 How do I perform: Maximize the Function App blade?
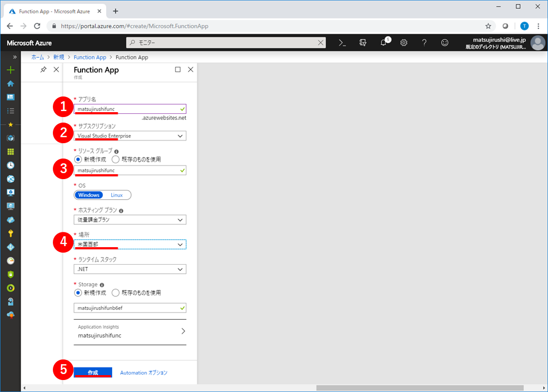pyautogui.click(x=178, y=70)
